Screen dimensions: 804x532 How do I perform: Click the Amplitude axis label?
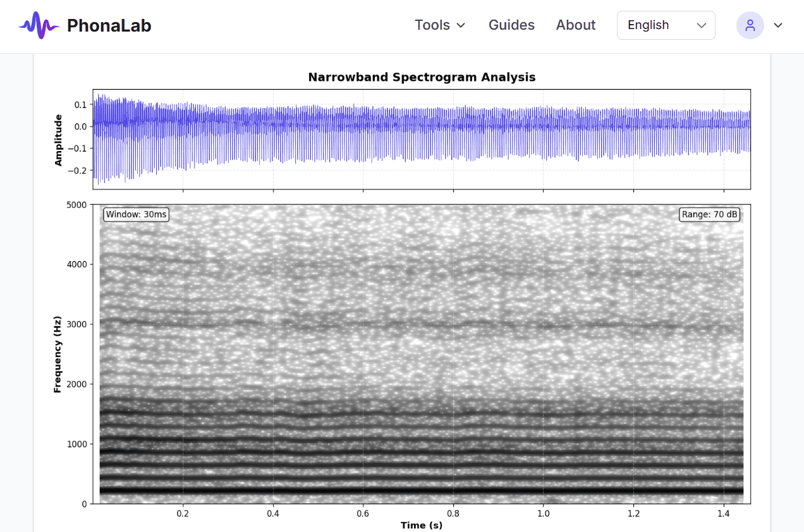[58, 138]
